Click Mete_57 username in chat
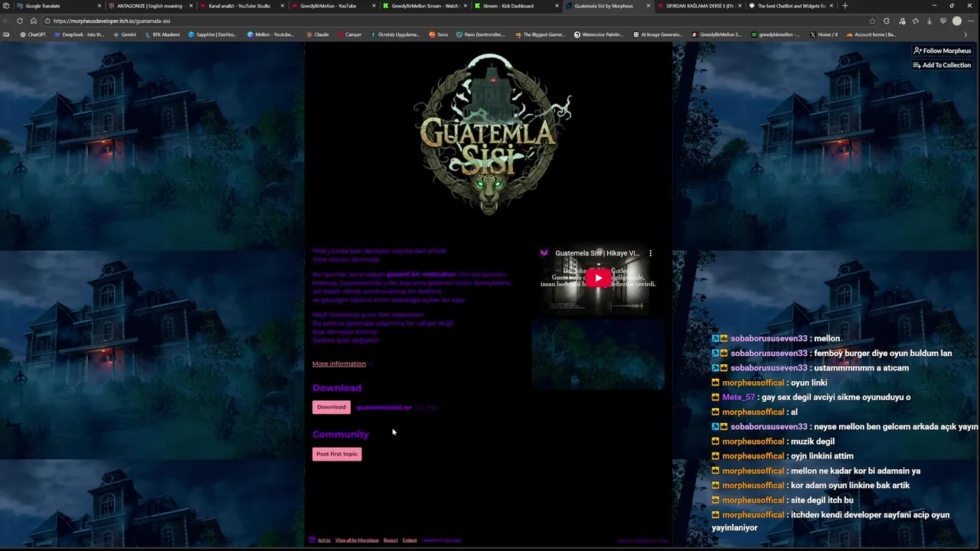Screen dimensions: 980x551 coord(738,397)
